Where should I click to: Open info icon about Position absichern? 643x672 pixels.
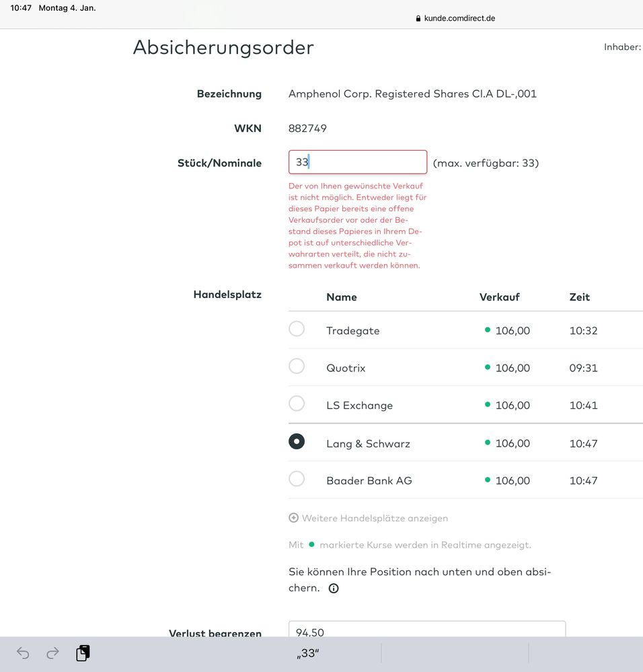tap(334, 589)
